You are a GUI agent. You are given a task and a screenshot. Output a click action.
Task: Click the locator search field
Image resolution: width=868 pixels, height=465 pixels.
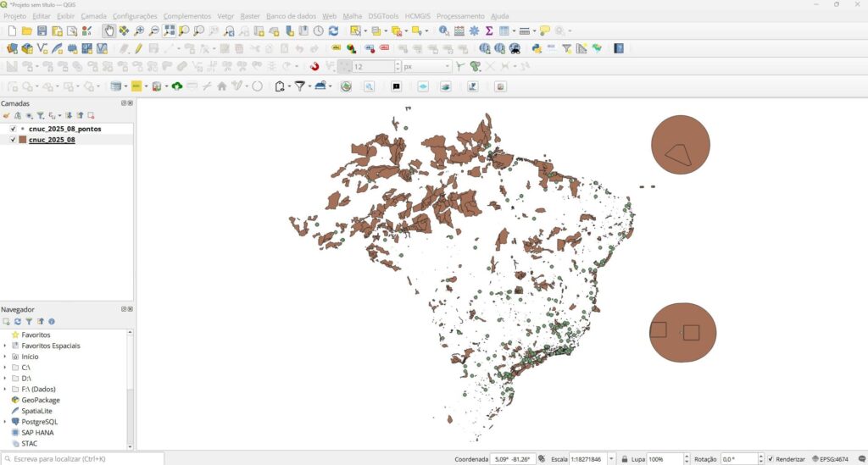83,459
